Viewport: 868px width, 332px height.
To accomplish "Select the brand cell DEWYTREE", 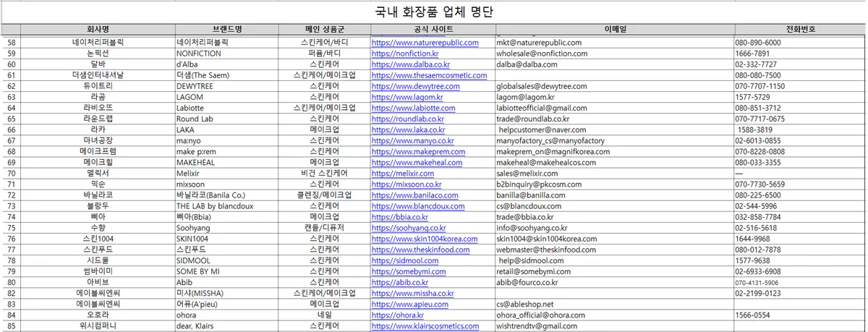I will (x=228, y=86).
